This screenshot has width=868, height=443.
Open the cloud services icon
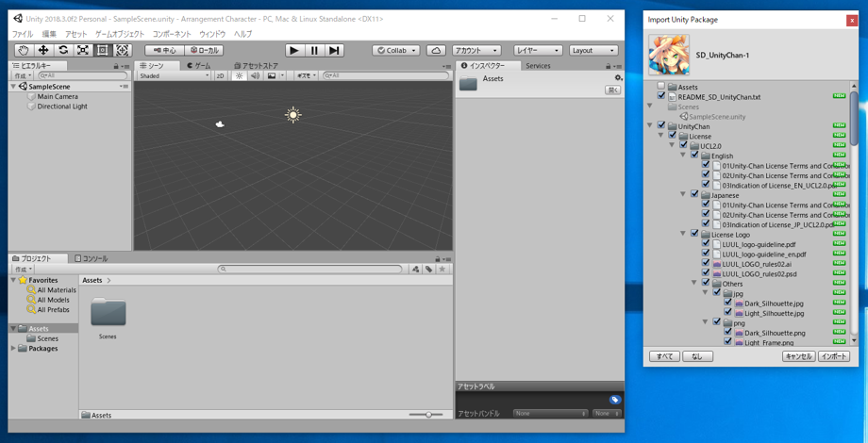(436, 50)
